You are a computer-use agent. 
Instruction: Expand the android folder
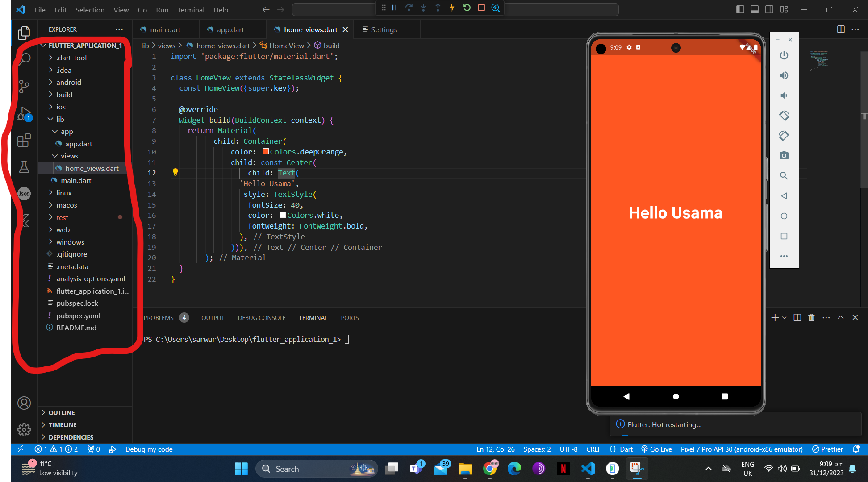[x=68, y=82]
